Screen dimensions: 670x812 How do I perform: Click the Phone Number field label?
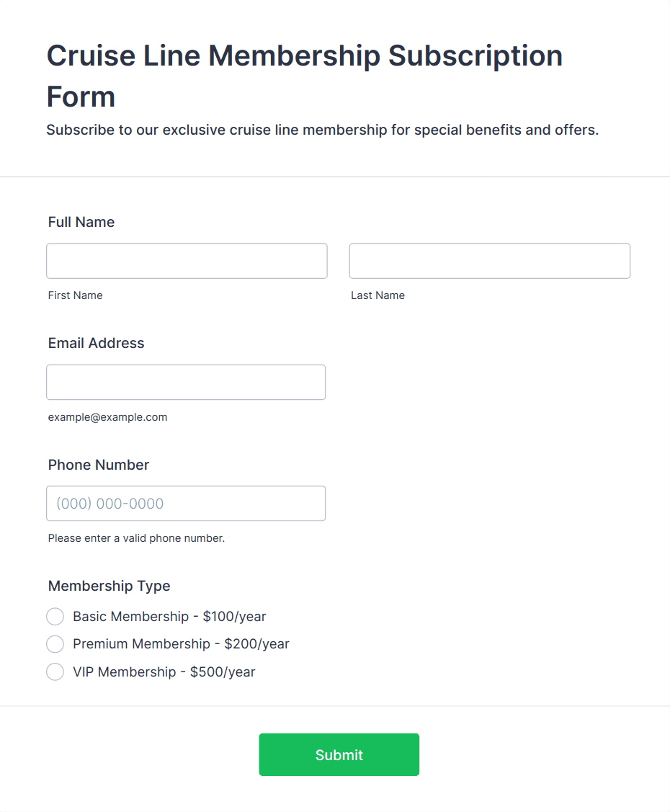[99, 465]
